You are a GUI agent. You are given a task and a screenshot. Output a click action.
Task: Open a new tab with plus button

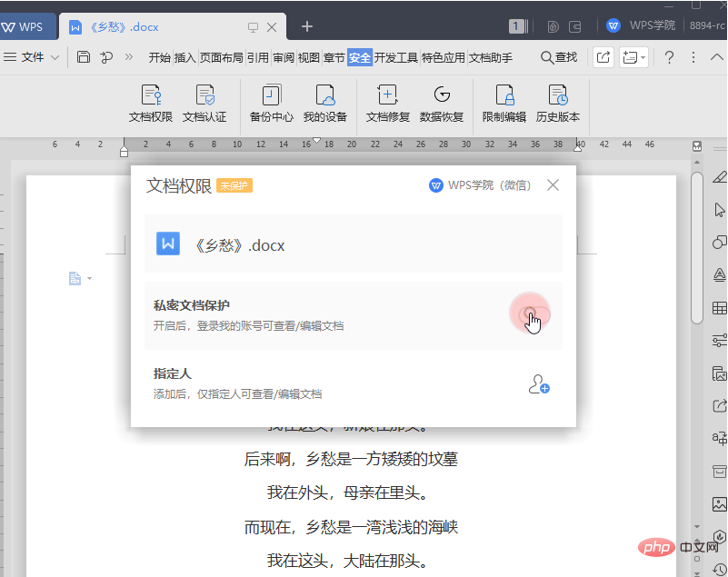coord(307,26)
